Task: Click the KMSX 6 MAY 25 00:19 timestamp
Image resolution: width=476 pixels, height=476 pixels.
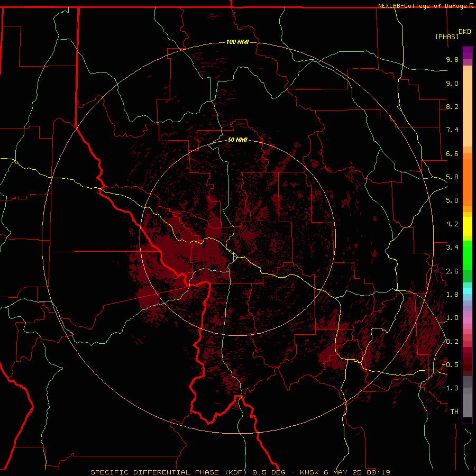Action: [x=345, y=472]
